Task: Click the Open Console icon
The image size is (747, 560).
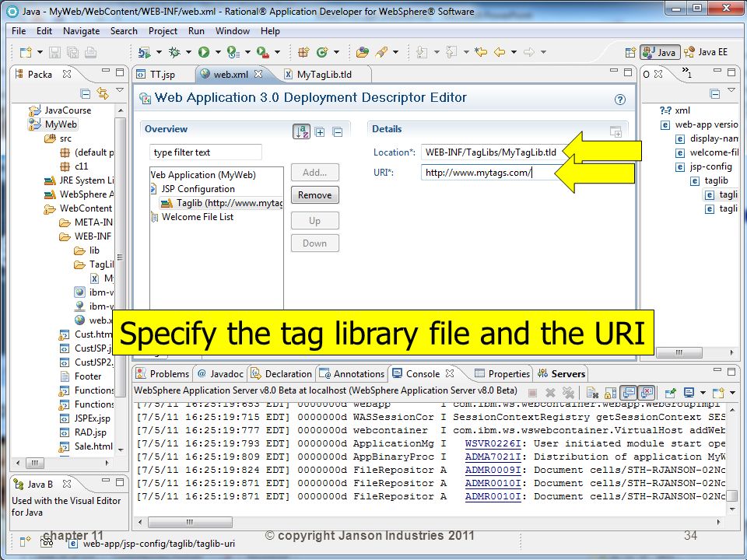Action: 718,393
